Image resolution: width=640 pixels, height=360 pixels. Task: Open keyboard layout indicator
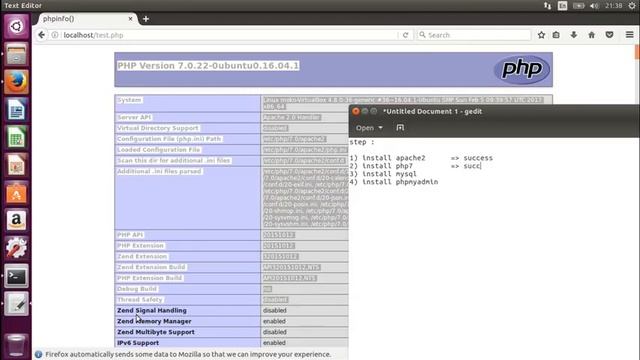[x=562, y=6]
